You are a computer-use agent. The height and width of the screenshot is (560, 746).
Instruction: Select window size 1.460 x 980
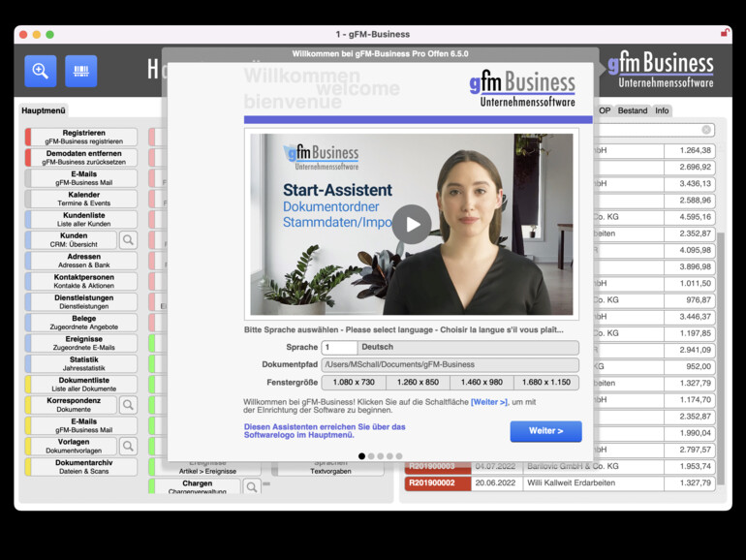tap(482, 383)
